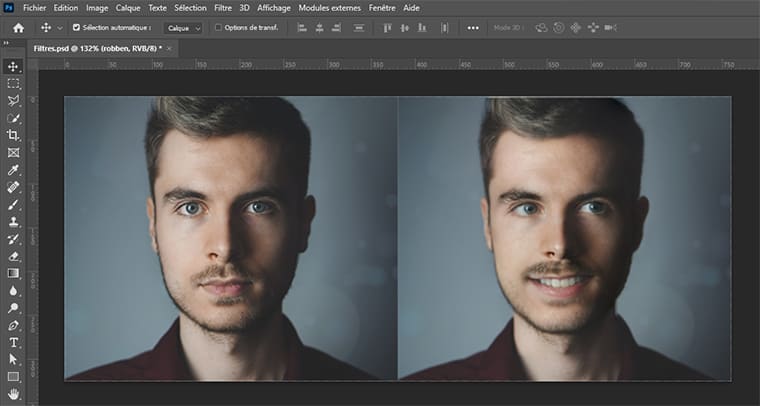Open the Texte menu

[157, 8]
